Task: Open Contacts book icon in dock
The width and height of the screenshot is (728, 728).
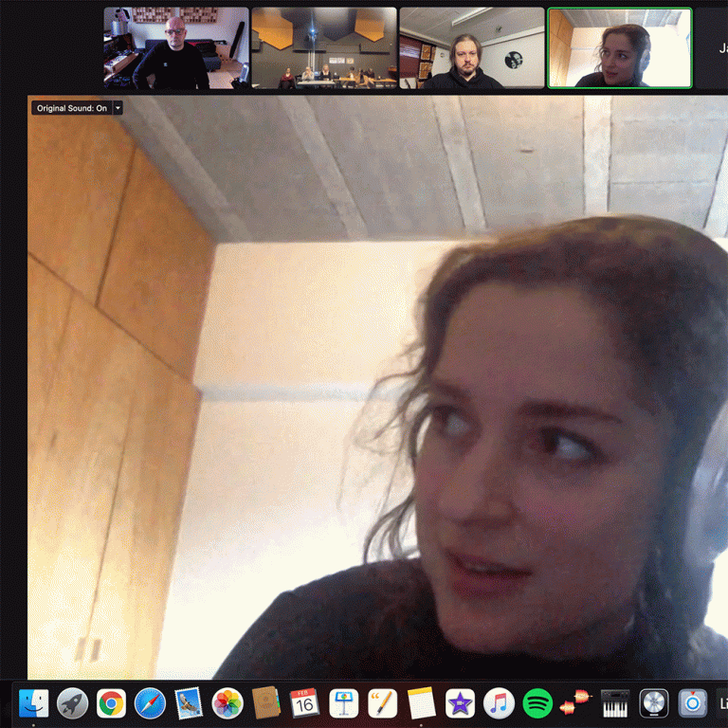Action: (265, 703)
